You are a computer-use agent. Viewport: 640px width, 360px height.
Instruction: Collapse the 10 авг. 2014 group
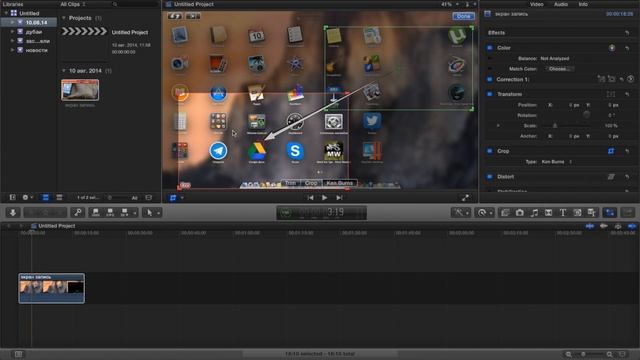point(64,71)
